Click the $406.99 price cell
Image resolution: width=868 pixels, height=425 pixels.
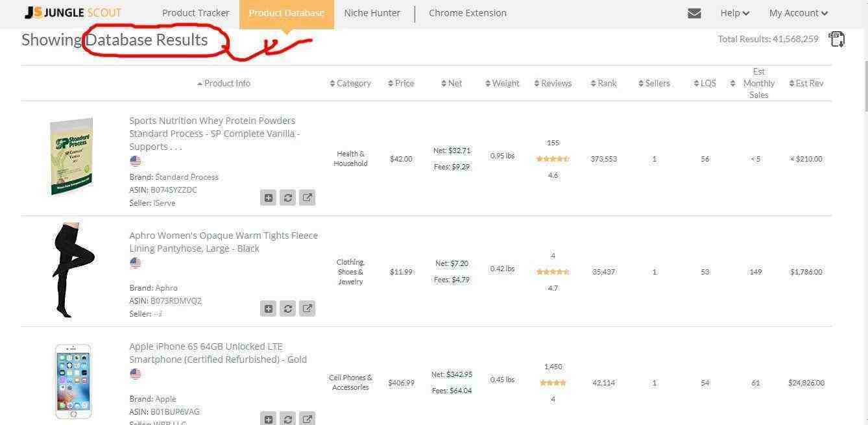[401, 383]
